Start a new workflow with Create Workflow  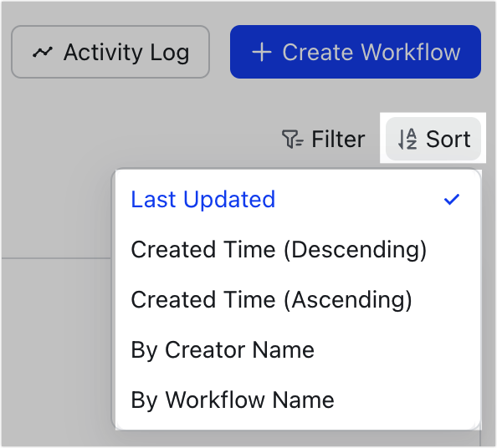(x=356, y=52)
